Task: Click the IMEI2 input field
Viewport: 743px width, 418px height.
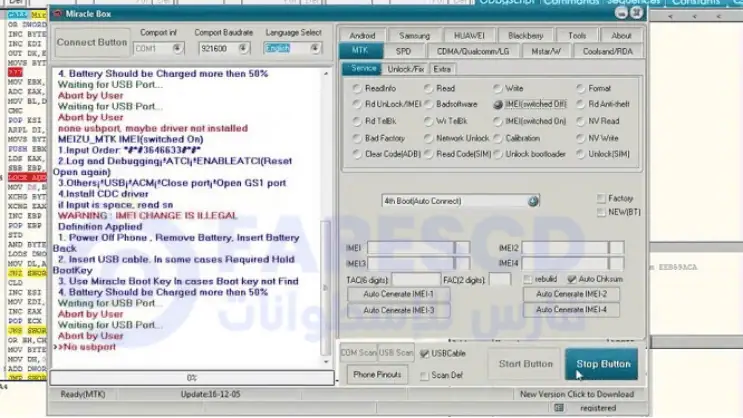Action: [565, 247]
